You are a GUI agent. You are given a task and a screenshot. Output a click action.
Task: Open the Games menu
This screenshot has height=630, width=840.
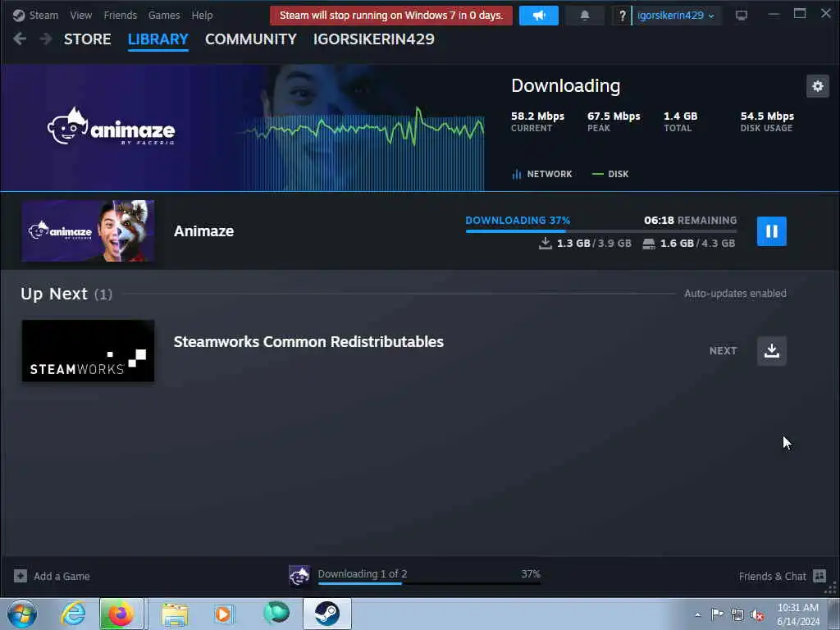point(164,15)
